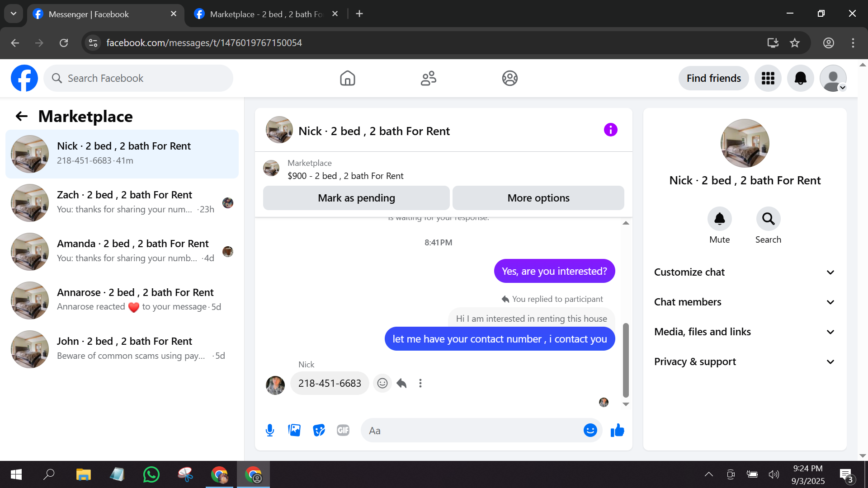Click the address bar URL
The height and width of the screenshot is (488, 868).
[x=204, y=43]
